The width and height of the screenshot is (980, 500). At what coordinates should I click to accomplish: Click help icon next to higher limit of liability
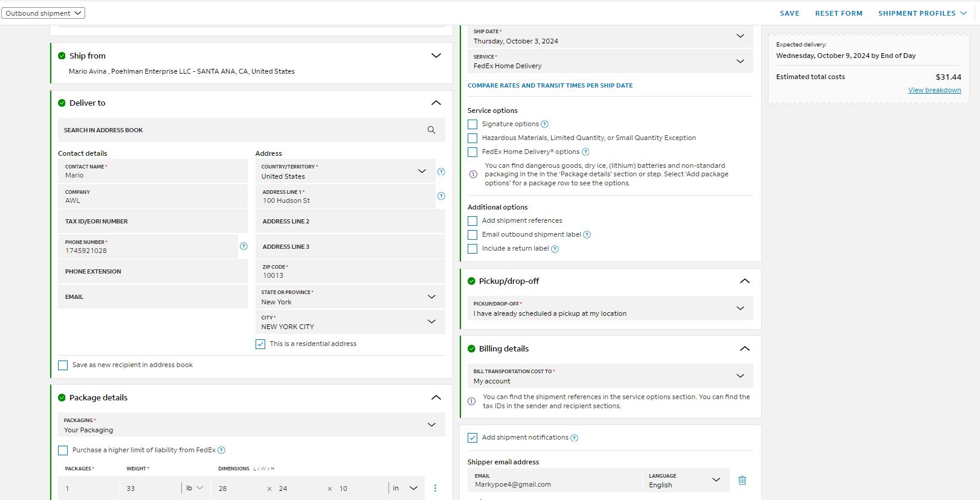pos(221,450)
